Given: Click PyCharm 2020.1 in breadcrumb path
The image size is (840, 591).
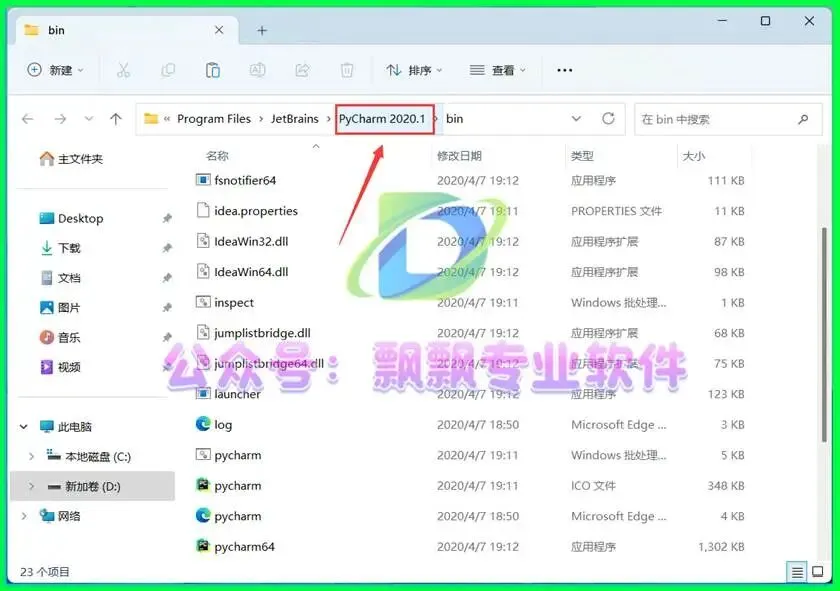Looking at the screenshot, I should point(382,118).
